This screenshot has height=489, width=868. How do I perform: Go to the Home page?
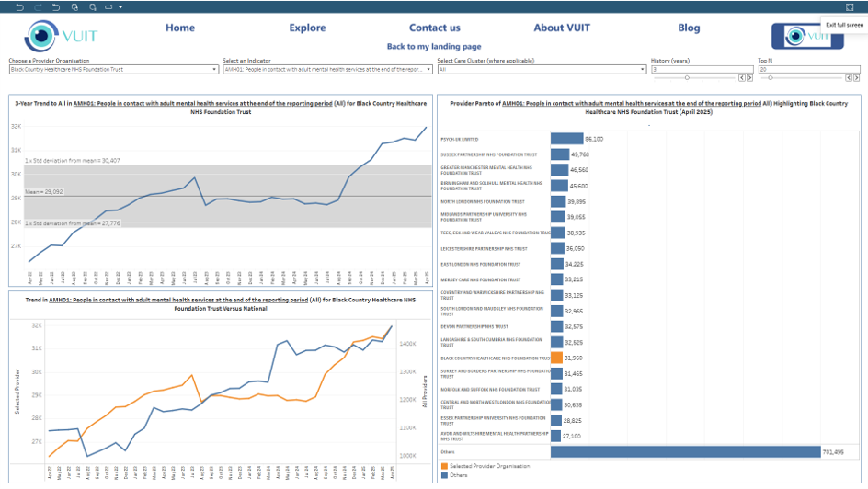180,28
